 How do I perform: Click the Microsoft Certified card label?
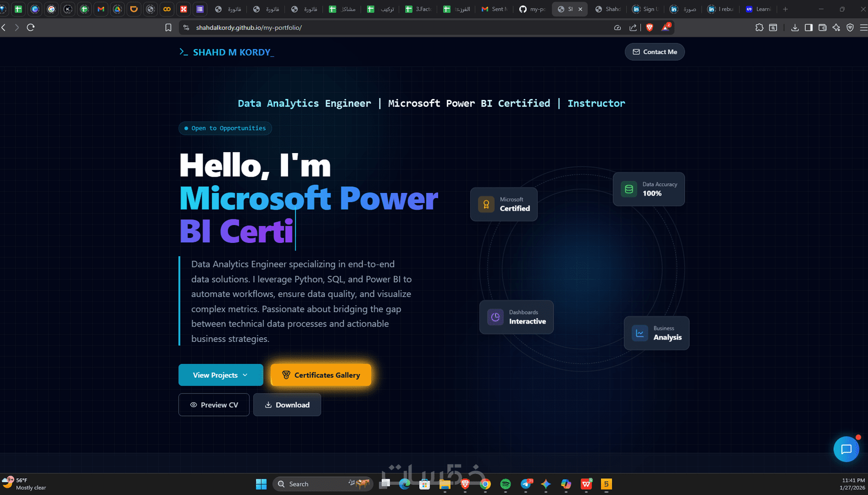coord(515,204)
